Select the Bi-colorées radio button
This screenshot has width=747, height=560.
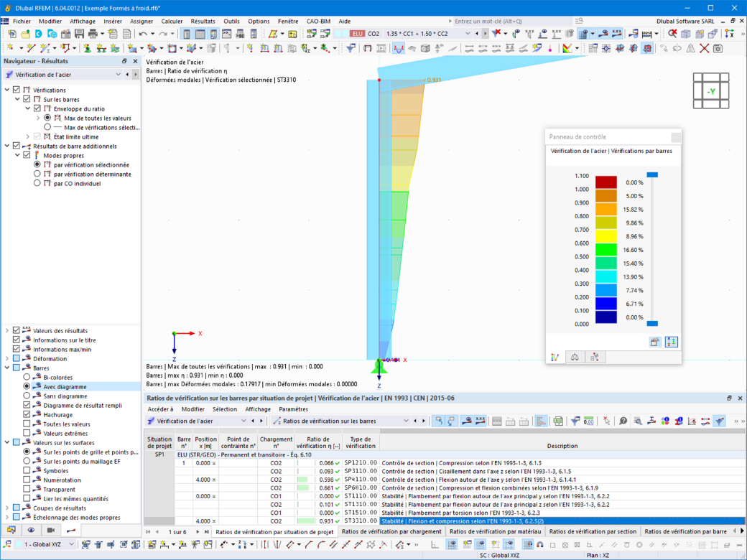(x=27, y=377)
